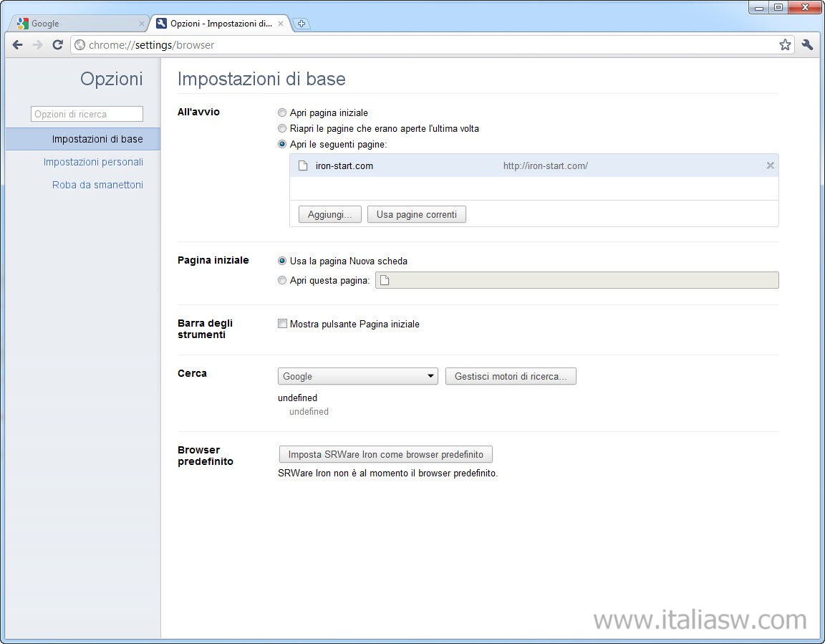Click Usa pagine correnti button

coord(417,214)
